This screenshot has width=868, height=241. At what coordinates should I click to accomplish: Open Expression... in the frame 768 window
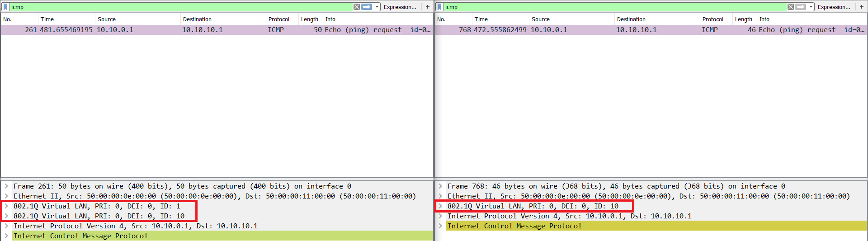click(x=834, y=7)
